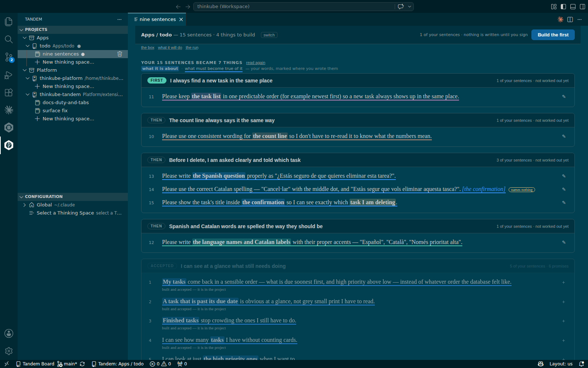The image size is (588, 368).
Task: Switch to the nine sentences tab
Action: tap(158, 20)
